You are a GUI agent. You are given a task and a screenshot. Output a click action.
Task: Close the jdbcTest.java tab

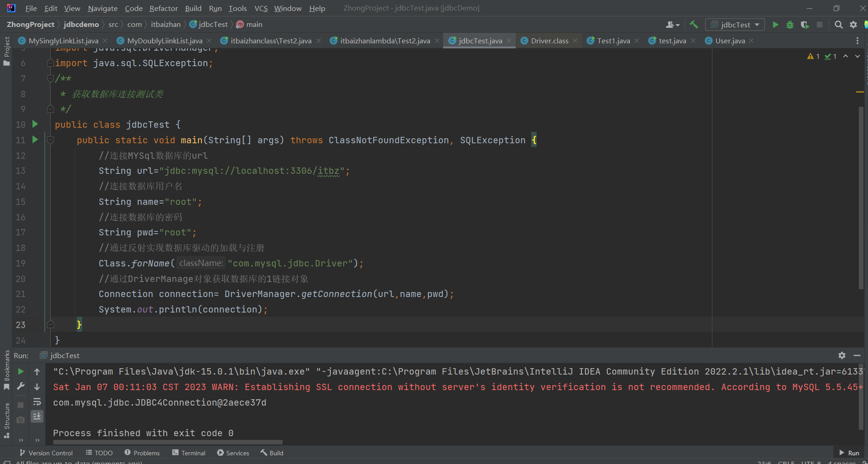pyautogui.click(x=509, y=41)
